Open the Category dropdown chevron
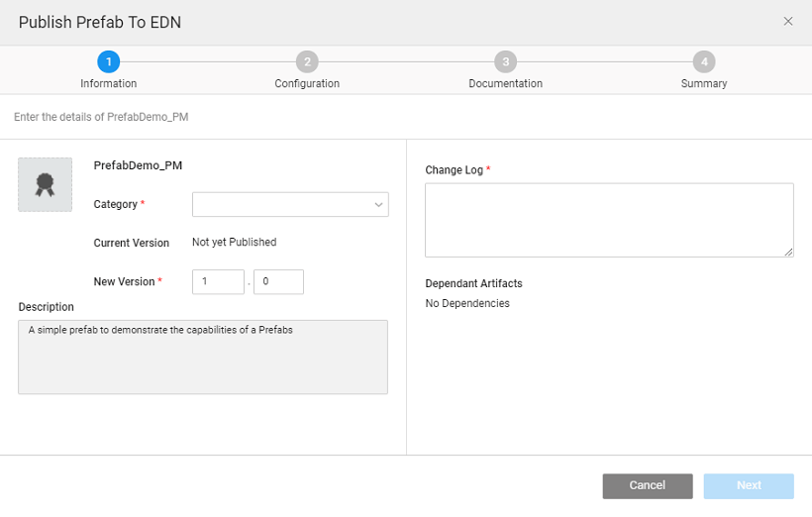 tap(378, 205)
